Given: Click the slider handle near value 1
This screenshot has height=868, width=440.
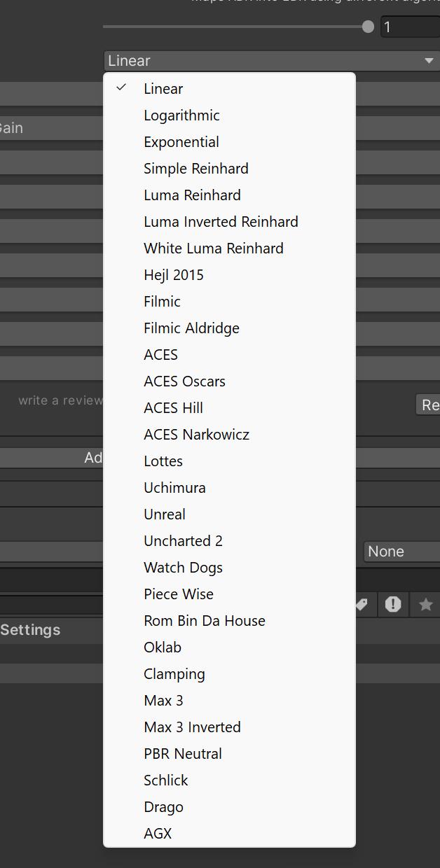Looking at the screenshot, I should tap(368, 27).
